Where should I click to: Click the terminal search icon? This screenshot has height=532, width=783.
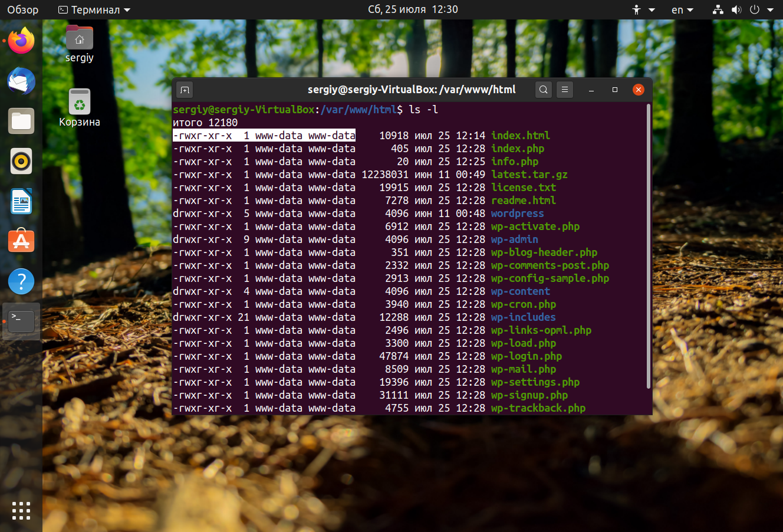[544, 90]
